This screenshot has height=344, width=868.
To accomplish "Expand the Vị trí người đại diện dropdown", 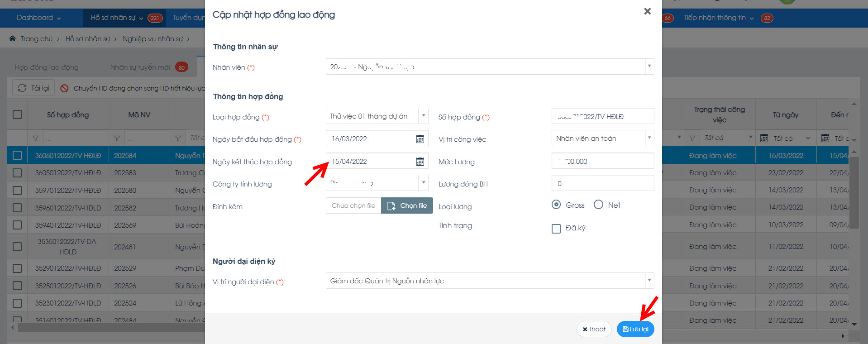I will tap(649, 281).
